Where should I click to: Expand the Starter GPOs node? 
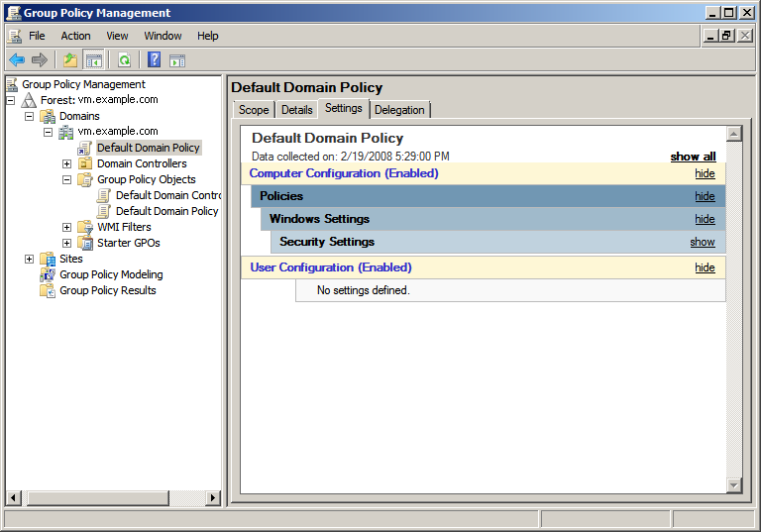(x=67, y=243)
